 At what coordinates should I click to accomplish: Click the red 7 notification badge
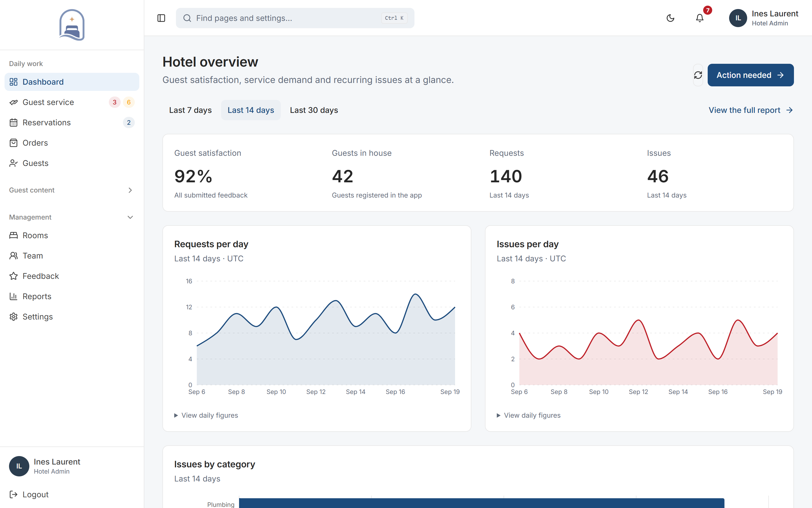point(707,10)
